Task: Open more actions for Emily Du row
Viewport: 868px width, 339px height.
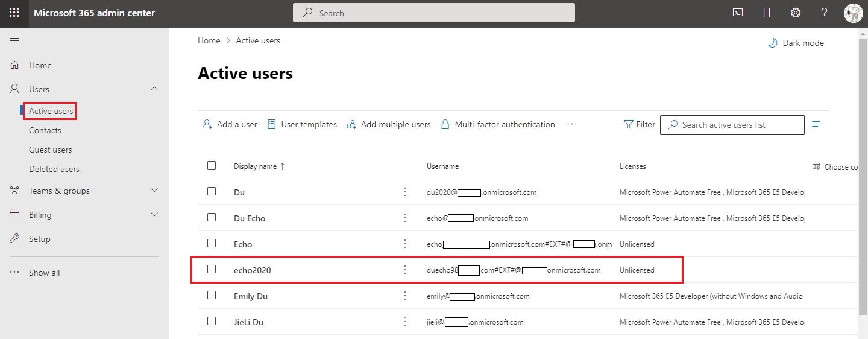Action: click(x=405, y=296)
